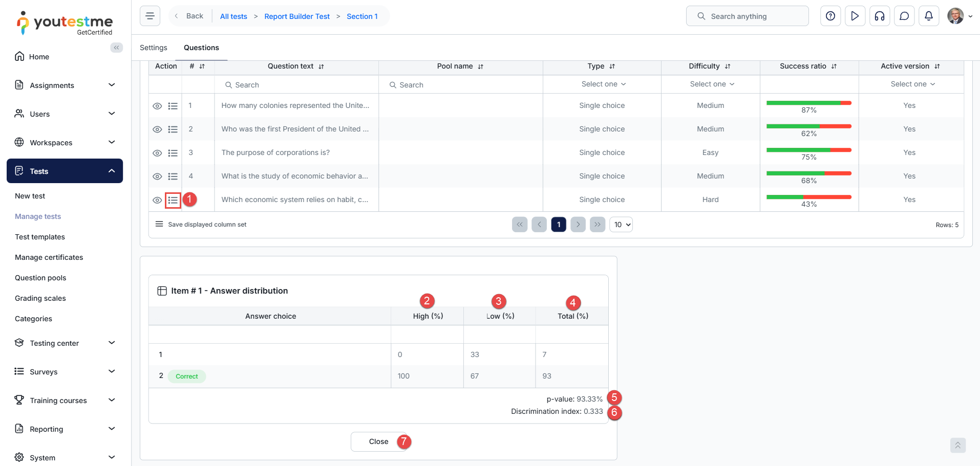Image resolution: width=980 pixels, height=466 pixels.
Task: Click the eye icon for question 4
Action: (157, 176)
